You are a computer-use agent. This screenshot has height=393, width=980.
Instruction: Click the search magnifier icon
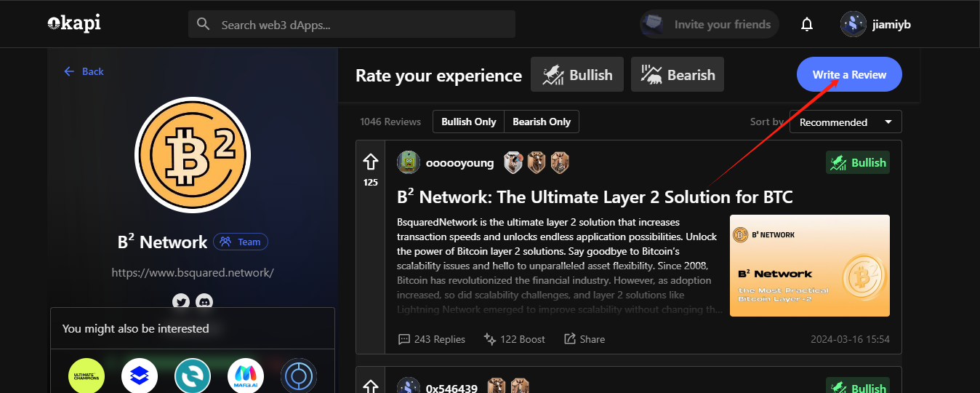click(204, 24)
